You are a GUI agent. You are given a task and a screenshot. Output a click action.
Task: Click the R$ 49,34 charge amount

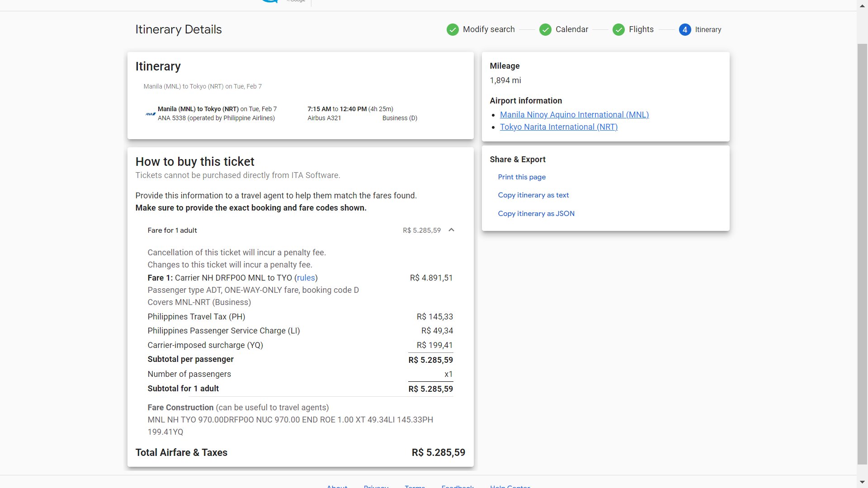pos(437,331)
